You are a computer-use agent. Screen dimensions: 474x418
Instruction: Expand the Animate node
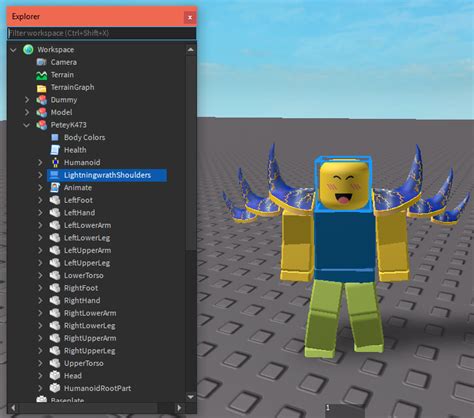[40, 187]
